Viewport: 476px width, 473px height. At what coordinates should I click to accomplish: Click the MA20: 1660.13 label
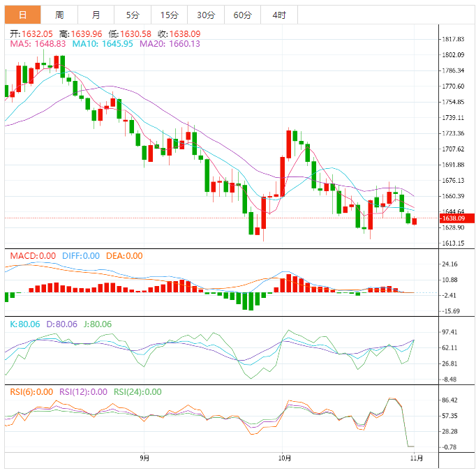pos(170,44)
